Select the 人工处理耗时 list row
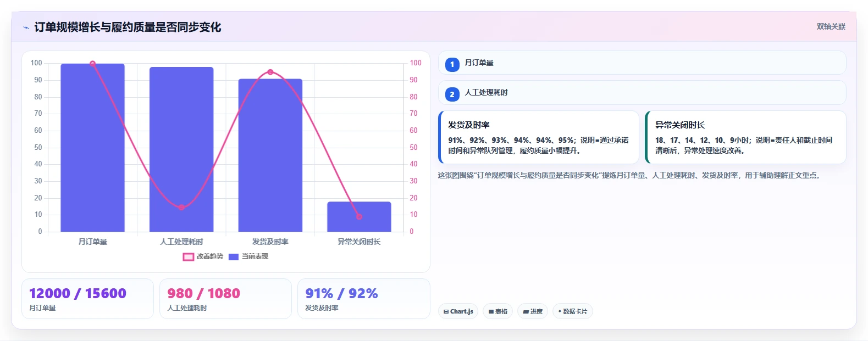The image size is (868, 341). click(642, 92)
